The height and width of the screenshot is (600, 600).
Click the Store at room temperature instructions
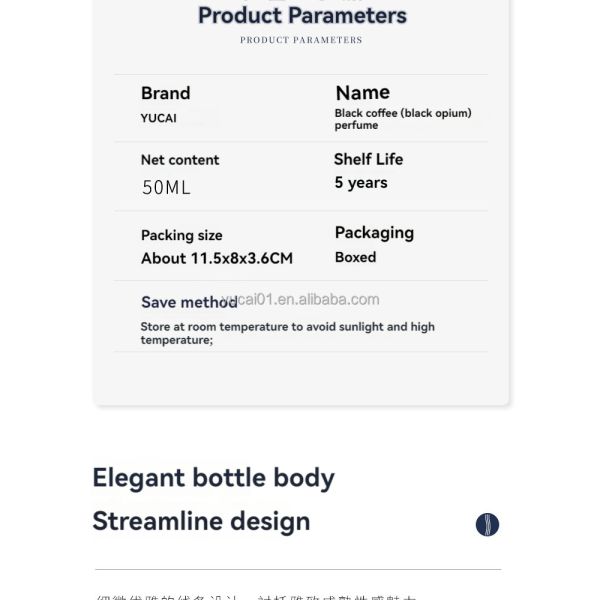(287, 333)
